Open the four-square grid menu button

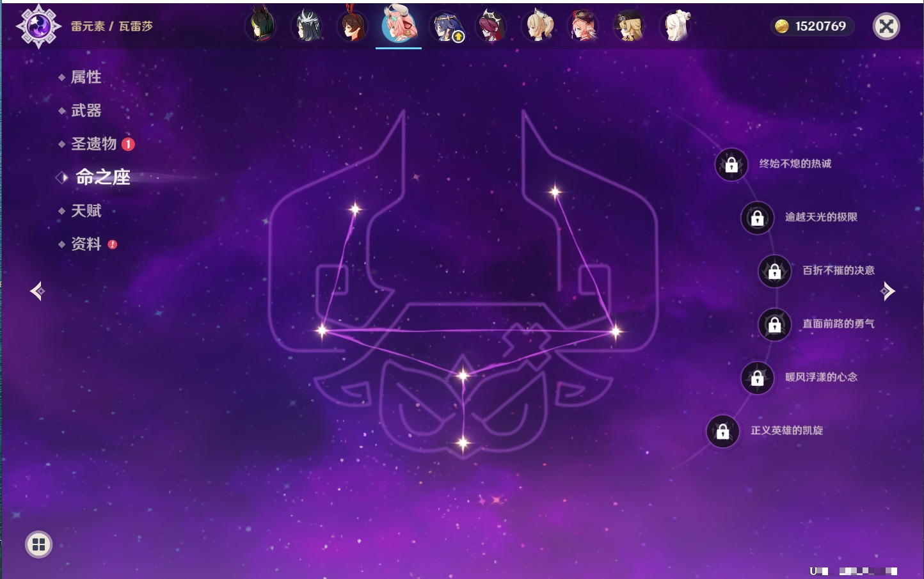pos(38,544)
